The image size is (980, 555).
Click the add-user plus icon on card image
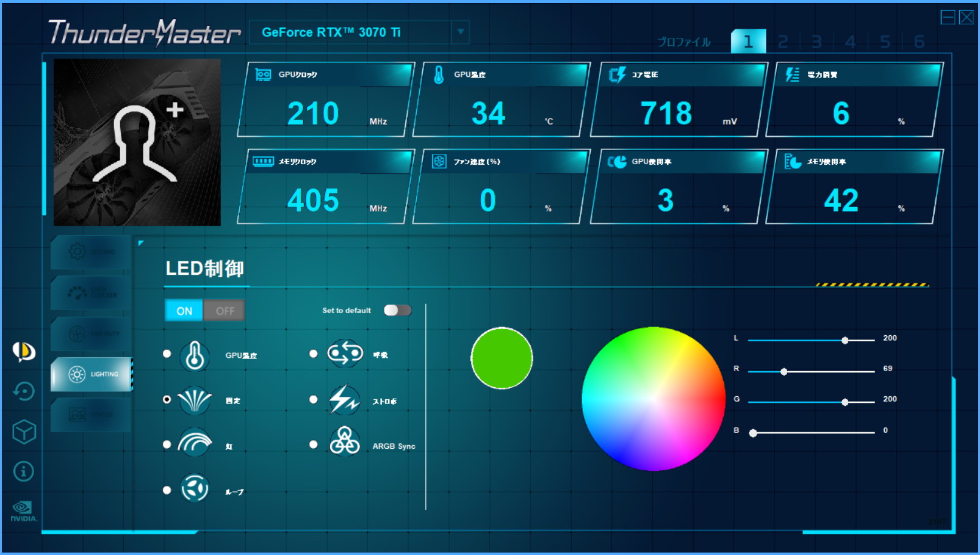coord(175,110)
